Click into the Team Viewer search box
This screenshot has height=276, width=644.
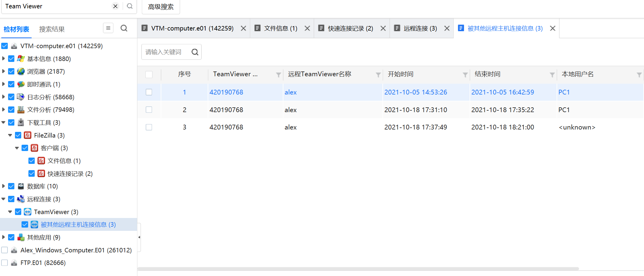57,6
